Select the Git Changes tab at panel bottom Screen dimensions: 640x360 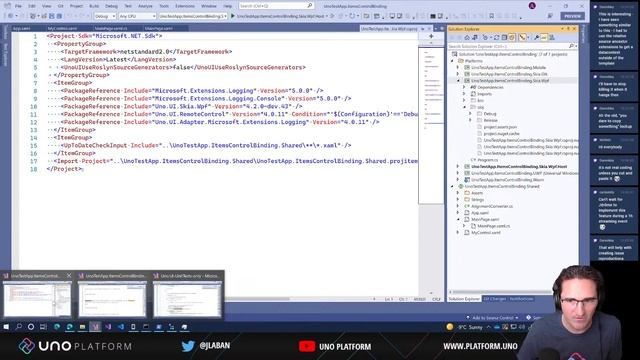click(x=494, y=299)
